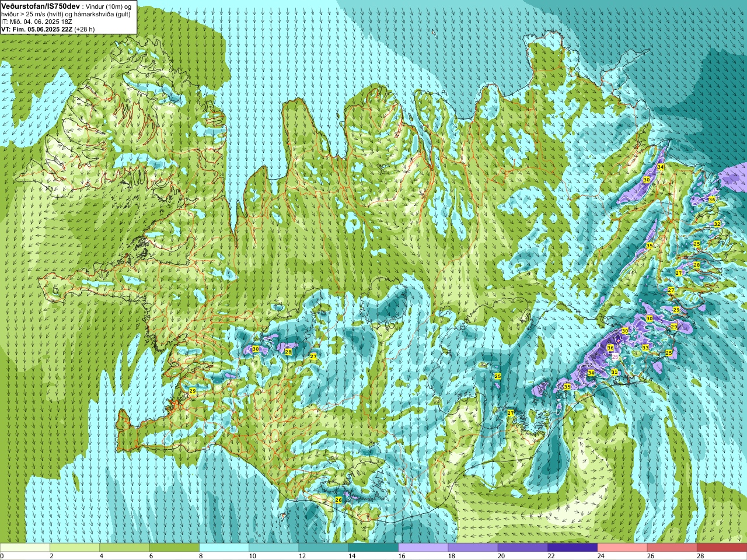747x560 pixels.
Task: Pick the 10–12 m/s turquoise swatch
Action: (x=274, y=548)
